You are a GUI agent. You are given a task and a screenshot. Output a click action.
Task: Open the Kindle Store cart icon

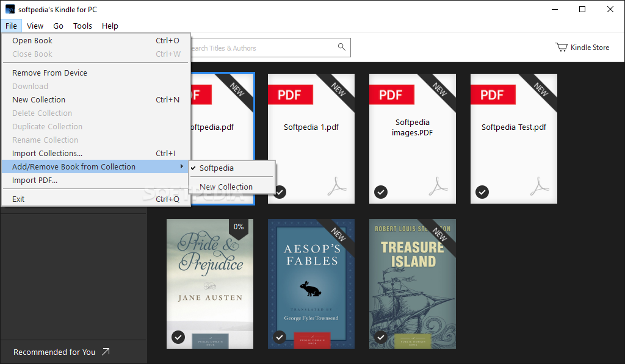(562, 48)
